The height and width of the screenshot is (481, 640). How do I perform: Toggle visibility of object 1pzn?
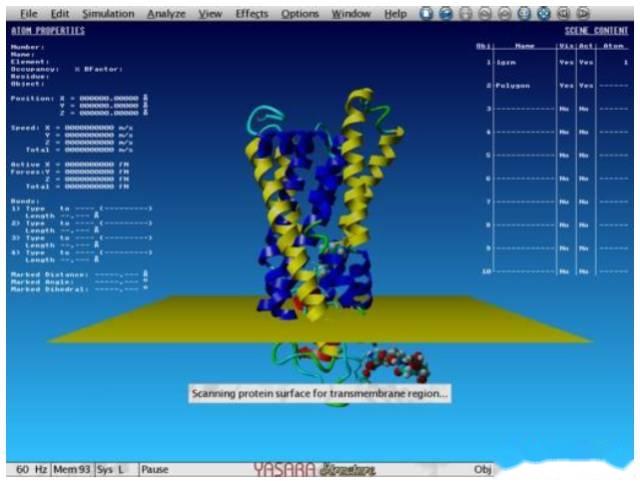(566, 62)
